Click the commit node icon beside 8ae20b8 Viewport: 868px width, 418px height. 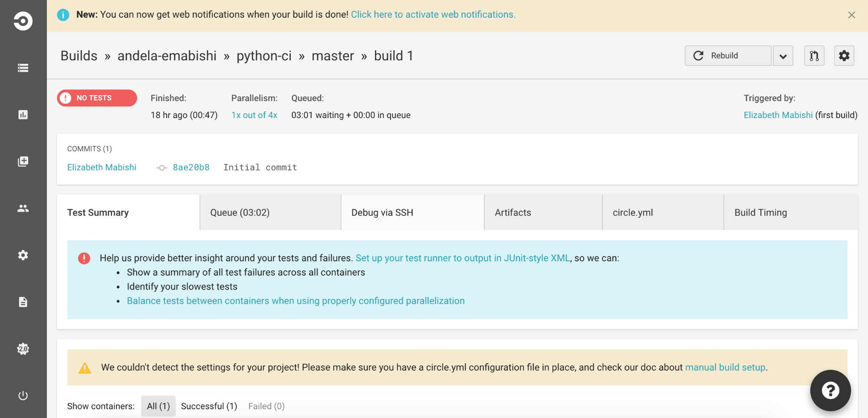coord(162,168)
